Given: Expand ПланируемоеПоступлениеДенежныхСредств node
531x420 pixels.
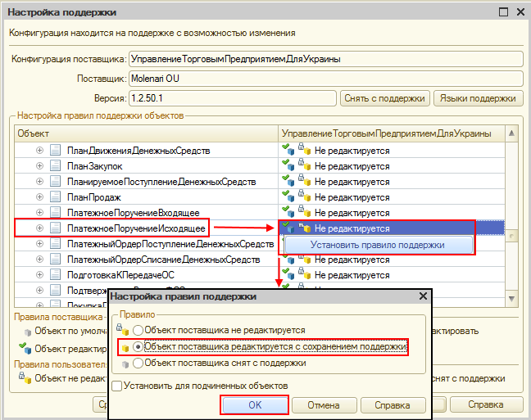Looking at the screenshot, I should click(39, 181).
